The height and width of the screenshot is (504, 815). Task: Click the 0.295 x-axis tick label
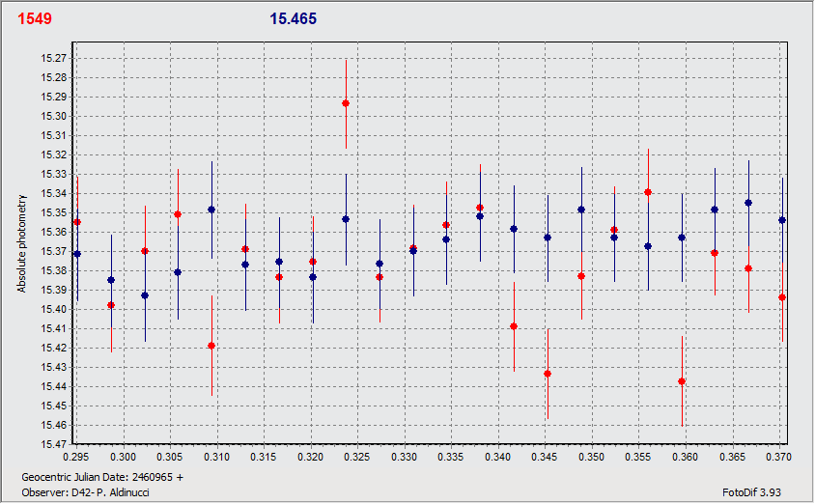coord(75,455)
